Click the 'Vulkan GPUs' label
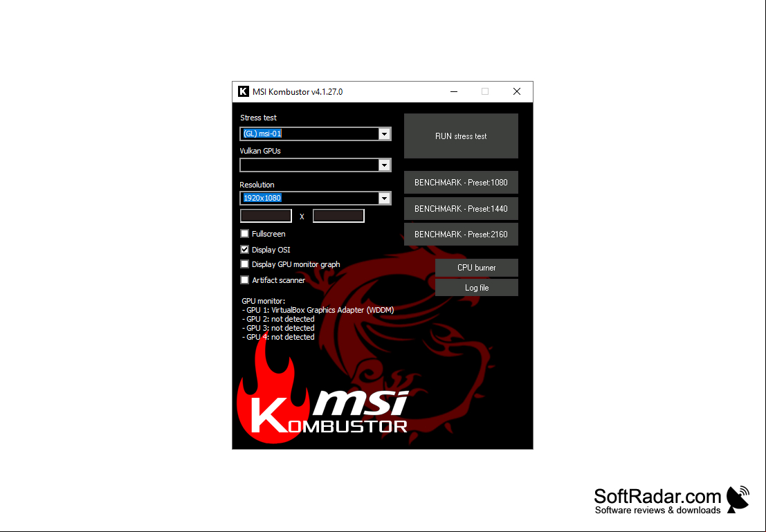Viewport: 766px width, 532px height. [260, 151]
